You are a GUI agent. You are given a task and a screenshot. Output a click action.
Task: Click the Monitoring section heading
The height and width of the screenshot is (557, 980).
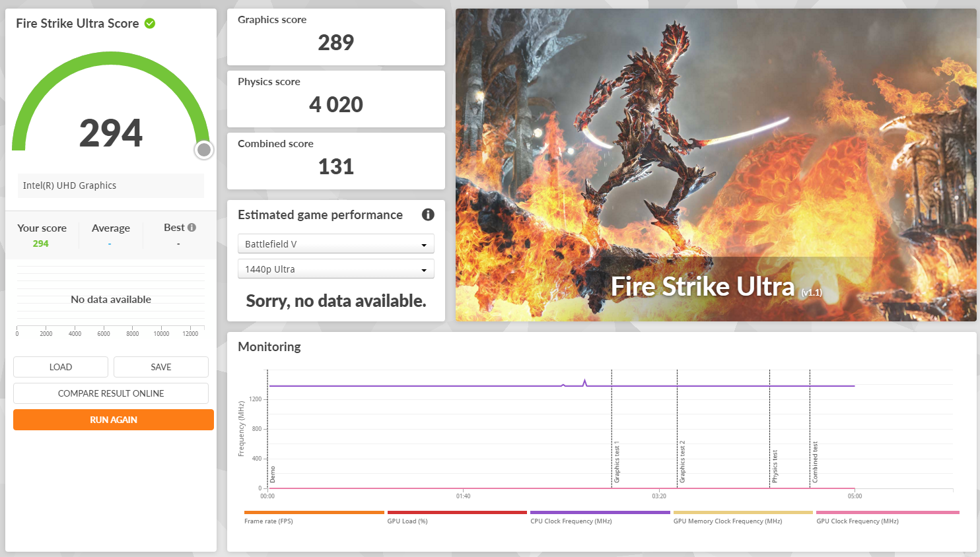tap(269, 346)
